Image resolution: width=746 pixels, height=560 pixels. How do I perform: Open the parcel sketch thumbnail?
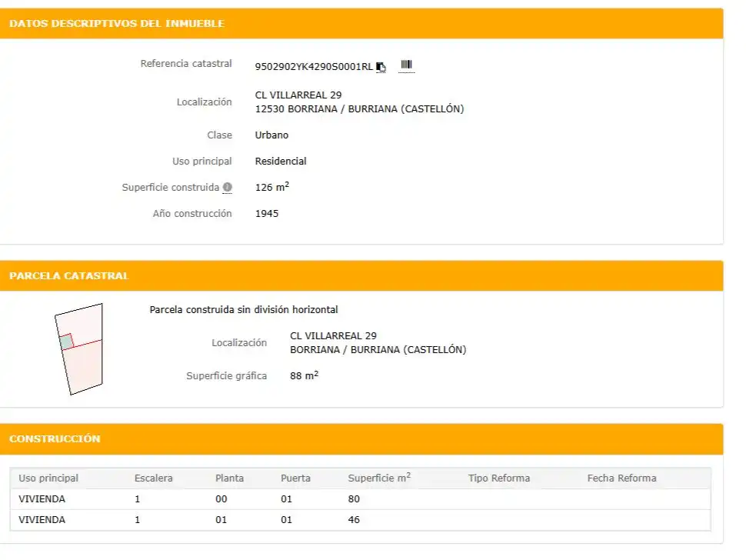click(79, 349)
